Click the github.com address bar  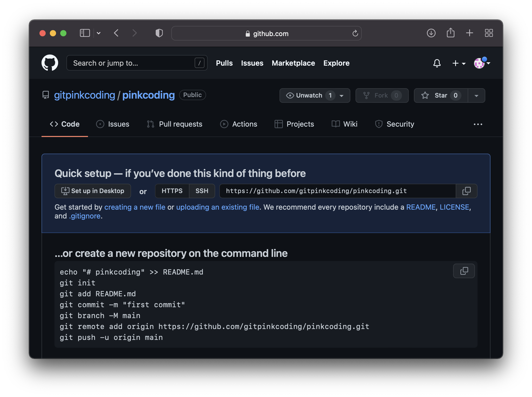pos(267,33)
